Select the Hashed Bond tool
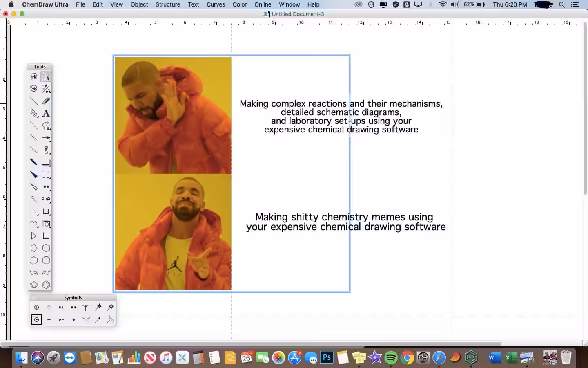This screenshot has height=368, width=588. coord(34,138)
